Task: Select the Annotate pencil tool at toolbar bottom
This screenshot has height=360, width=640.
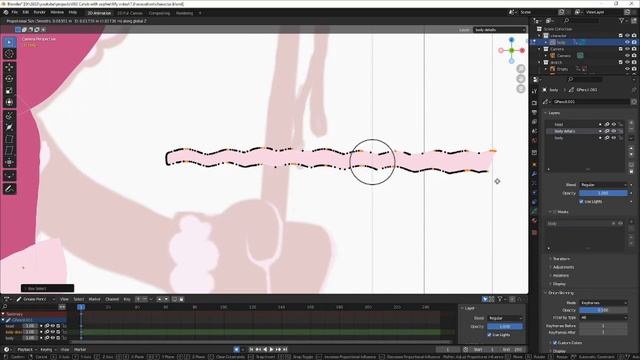Action: (9, 189)
